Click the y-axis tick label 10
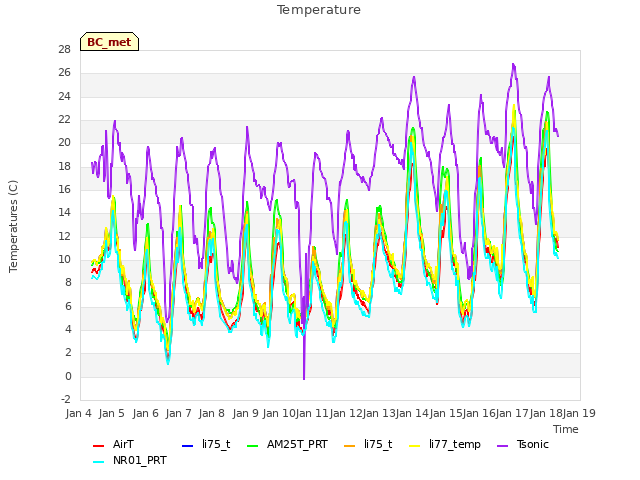The image size is (640, 480). [x=64, y=260]
